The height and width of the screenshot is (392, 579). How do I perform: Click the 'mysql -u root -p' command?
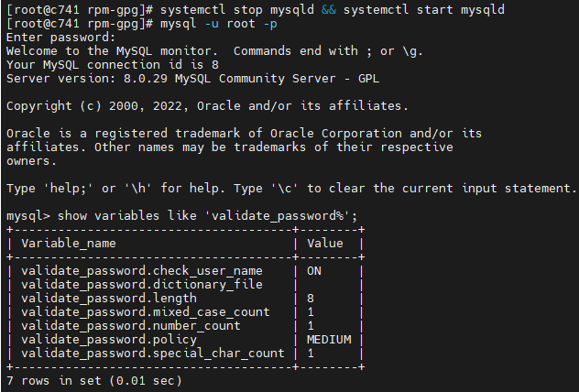point(219,24)
